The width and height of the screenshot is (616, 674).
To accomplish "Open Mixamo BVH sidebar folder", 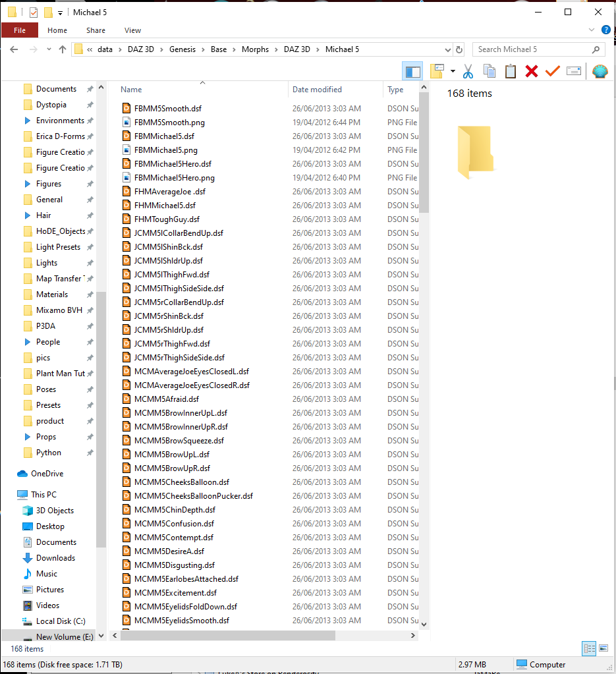I will [x=59, y=310].
